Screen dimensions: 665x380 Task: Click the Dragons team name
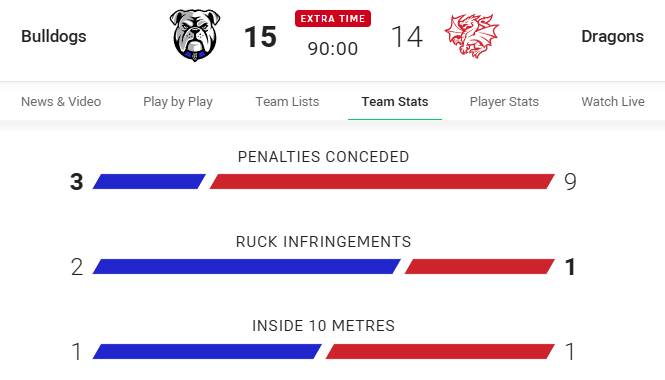(612, 36)
